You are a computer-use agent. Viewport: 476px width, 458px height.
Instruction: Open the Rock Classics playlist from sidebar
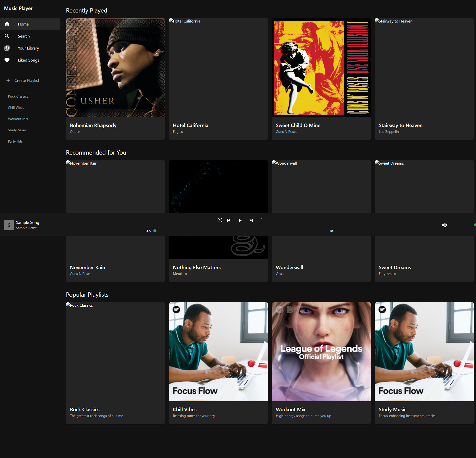pos(18,96)
